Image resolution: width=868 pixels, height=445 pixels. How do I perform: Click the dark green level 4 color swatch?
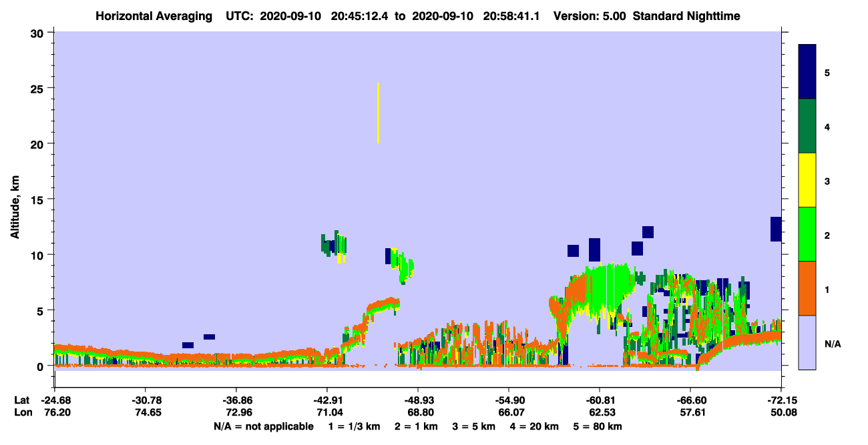click(x=807, y=125)
